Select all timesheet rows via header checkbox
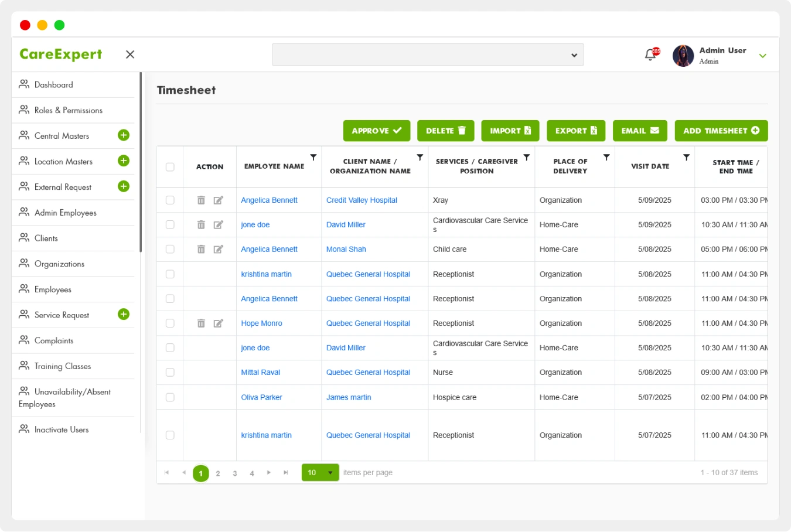791x532 pixels. 169,166
